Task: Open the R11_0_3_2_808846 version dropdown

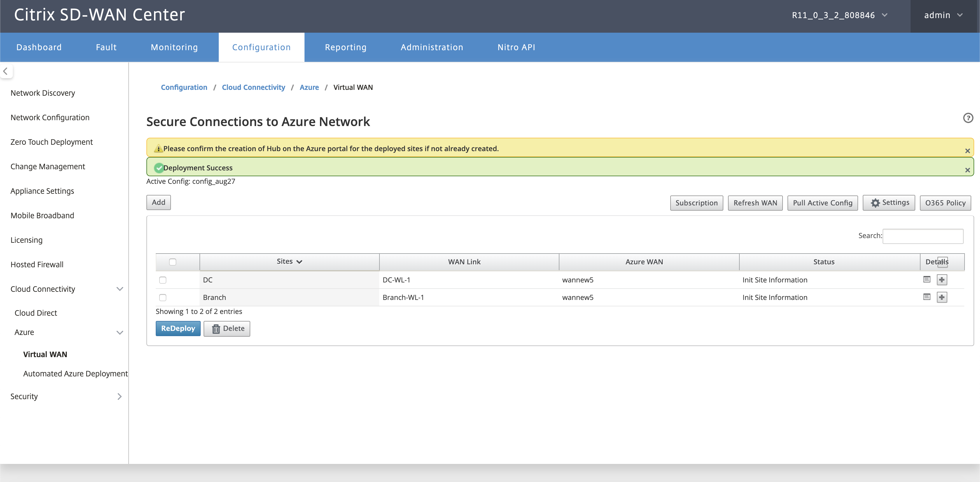Action: pyautogui.click(x=840, y=15)
